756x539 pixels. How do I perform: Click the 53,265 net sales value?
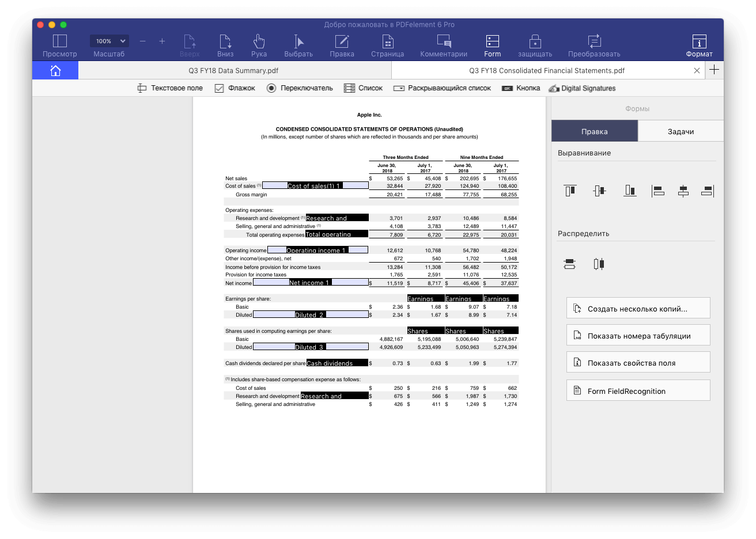[395, 179]
